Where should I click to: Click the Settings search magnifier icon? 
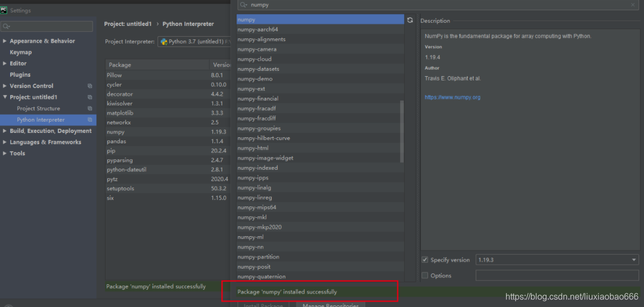[6, 26]
